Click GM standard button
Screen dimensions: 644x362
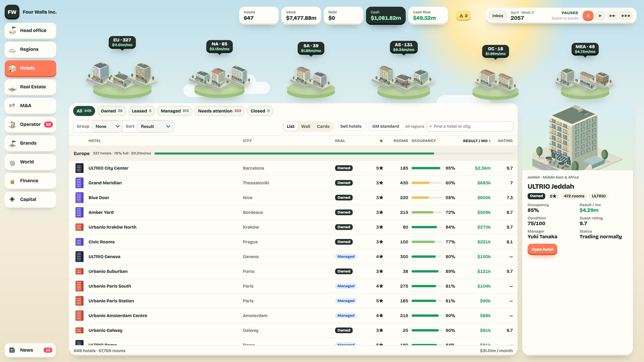385,126
